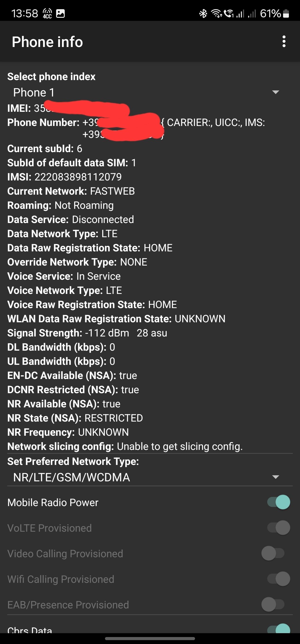Tap the battery icon in status bar
This screenshot has width=300, height=644.
point(286,13)
